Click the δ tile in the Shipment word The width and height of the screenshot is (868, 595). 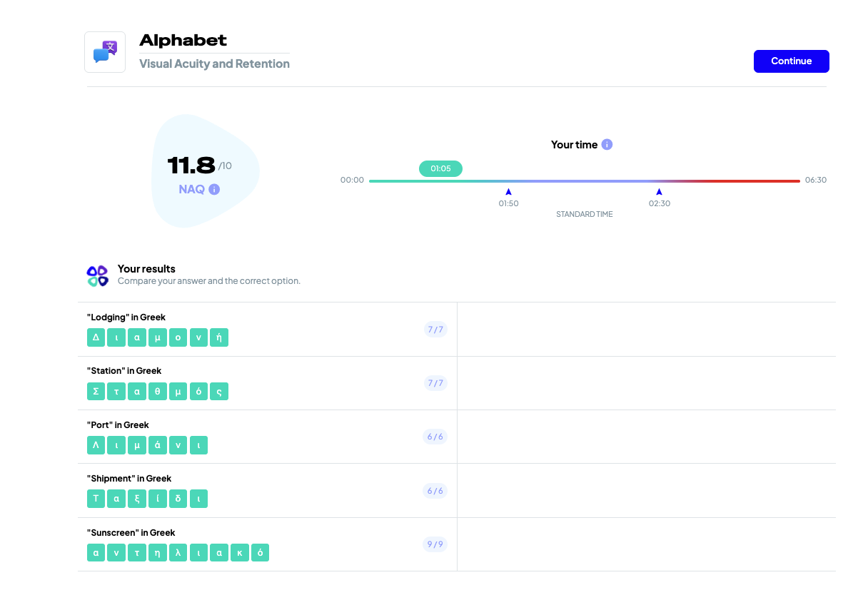tap(178, 499)
